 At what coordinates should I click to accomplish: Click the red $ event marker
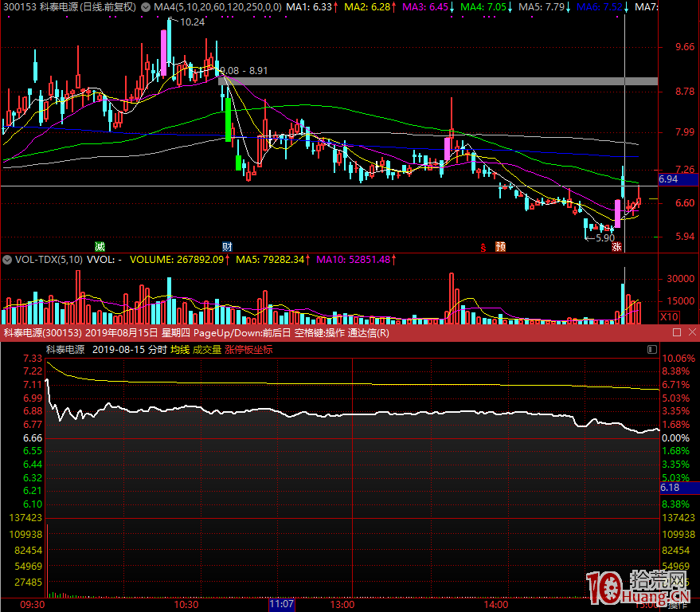pyautogui.click(x=483, y=247)
